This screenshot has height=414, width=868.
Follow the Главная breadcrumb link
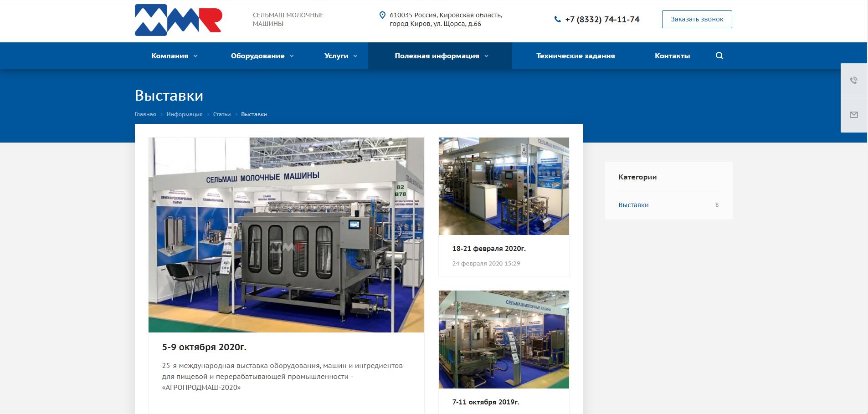click(145, 114)
